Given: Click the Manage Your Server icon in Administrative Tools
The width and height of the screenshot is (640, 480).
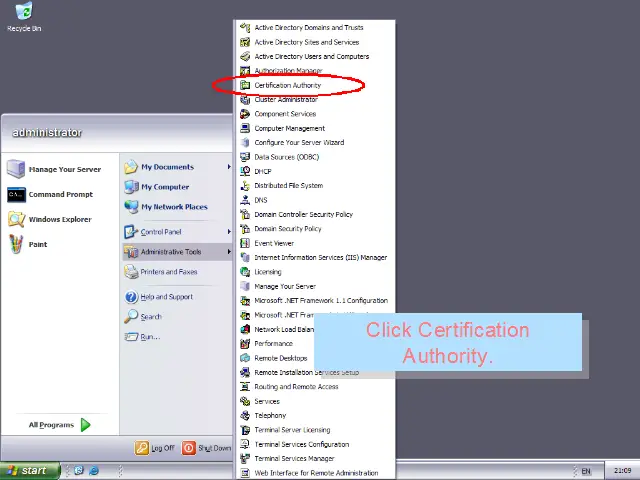Looking at the screenshot, I should 245,286.
